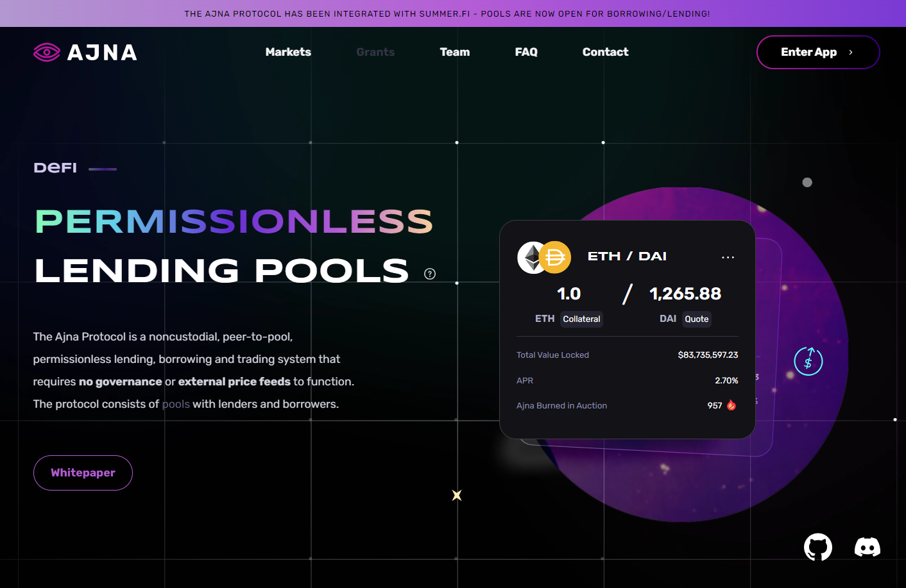Open the Markets menu item

click(x=288, y=52)
